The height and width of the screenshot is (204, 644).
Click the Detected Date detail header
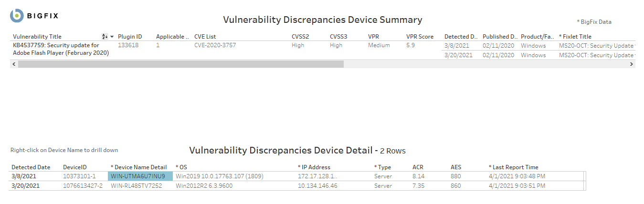pyautogui.click(x=31, y=167)
